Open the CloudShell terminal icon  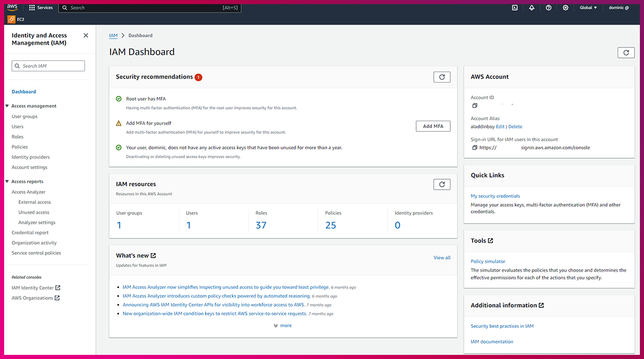tap(515, 8)
